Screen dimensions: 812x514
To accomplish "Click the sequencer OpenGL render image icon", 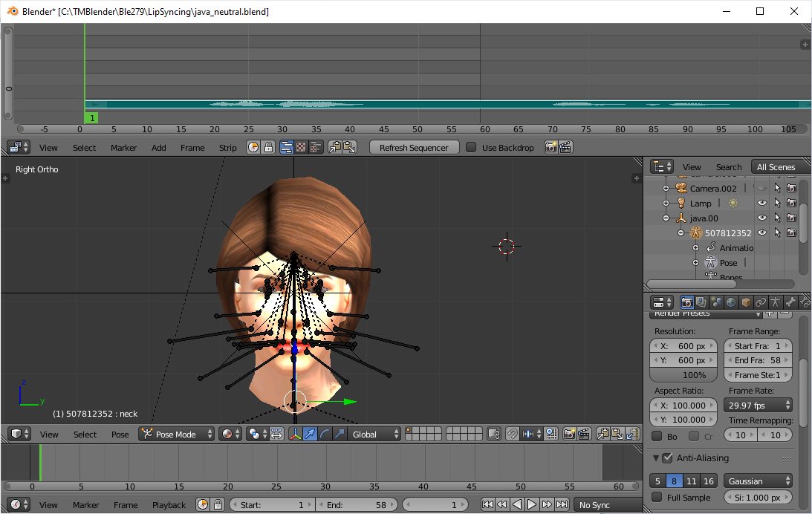I will pyautogui.click(x=550, y=148).
